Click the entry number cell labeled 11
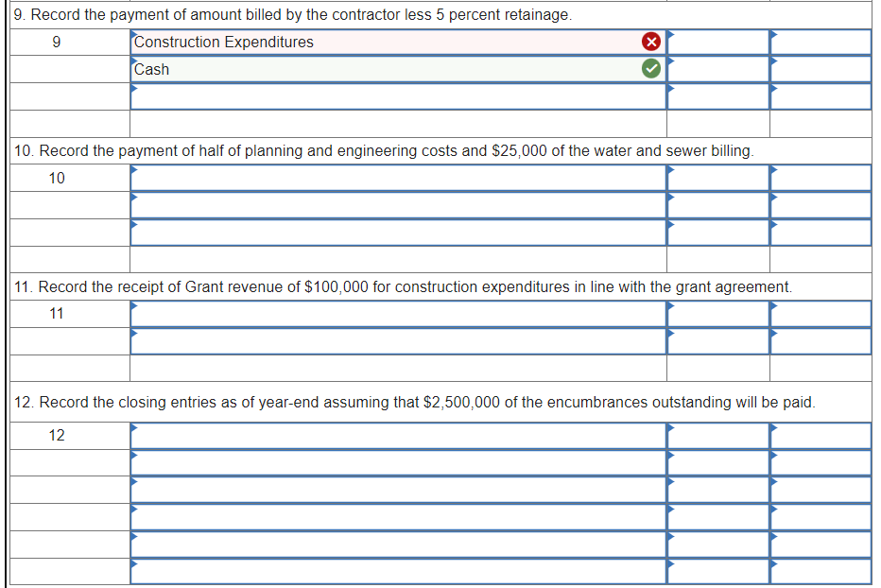Viewport: 881px width, 588px height. pyautogui.click(x=57, y=312)
